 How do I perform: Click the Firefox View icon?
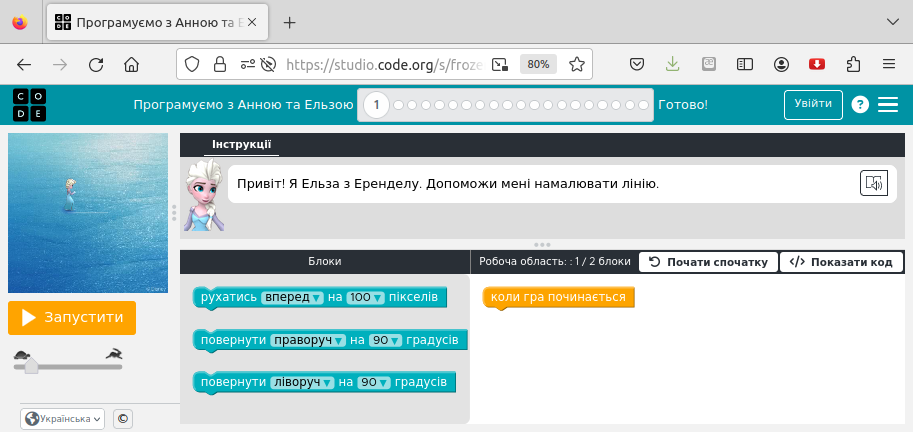[20, 23]
